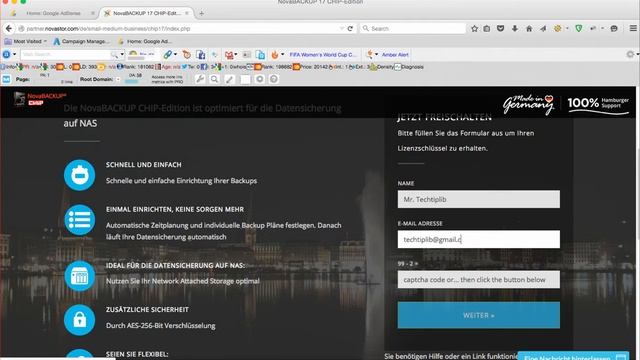640x360 pixels.
Task: Open the dropdown next to the flame icon
Action: click(x=282, y=54)
